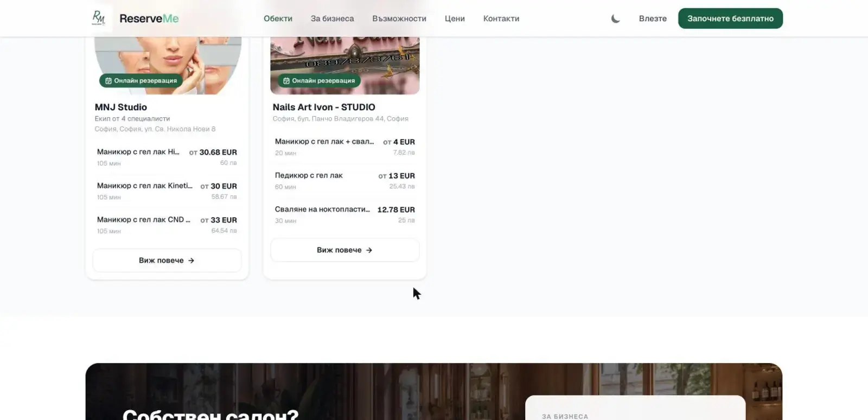Open the MNJ Studio title link

pos(121,107)
